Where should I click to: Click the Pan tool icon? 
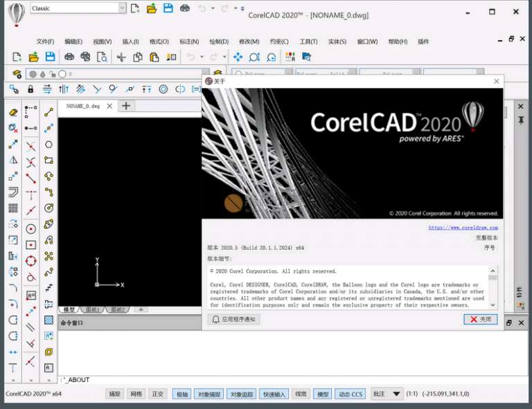coord(238,57)
